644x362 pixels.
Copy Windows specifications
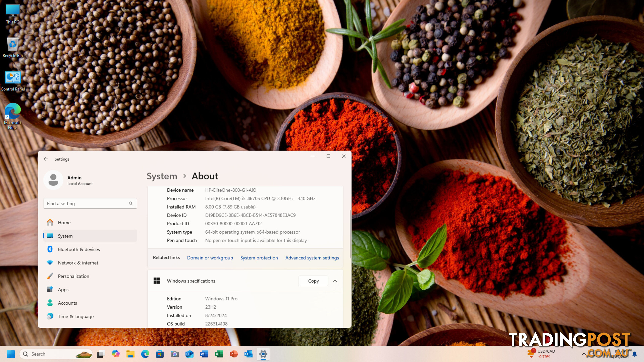click(x=313, y=281)
